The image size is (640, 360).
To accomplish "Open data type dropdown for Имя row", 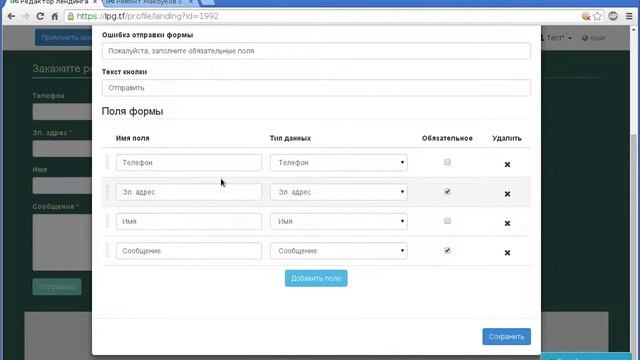I will tap(339, 221).
